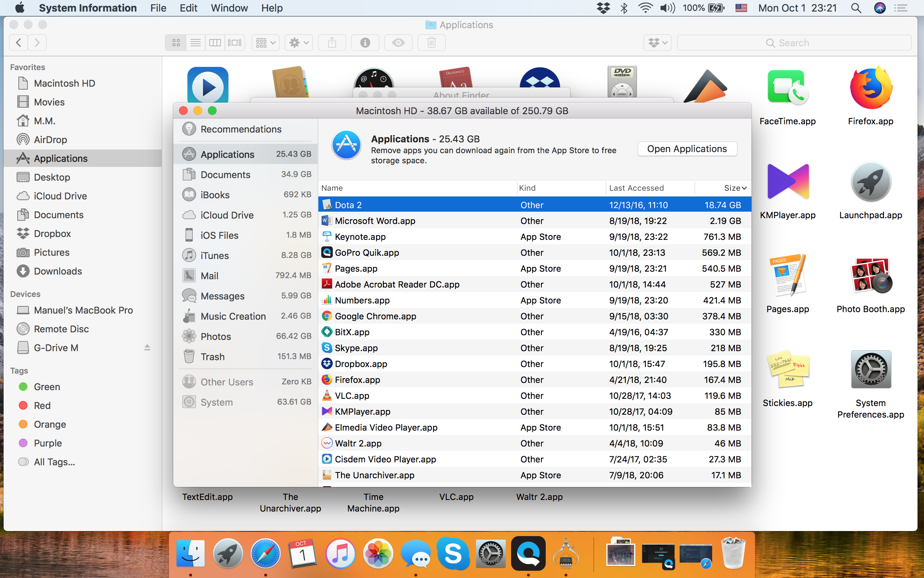Open the Help menu
The image size is (924, 578).
[272, 8]
